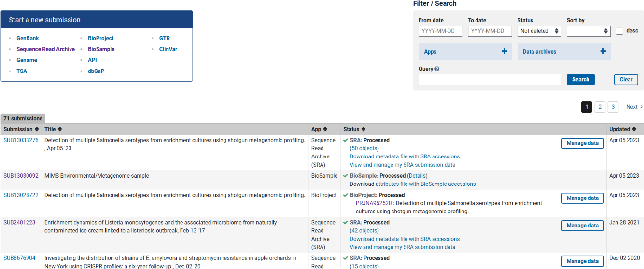Sort table by App column arrows
The image size is (644, 269).
[325, 129]
